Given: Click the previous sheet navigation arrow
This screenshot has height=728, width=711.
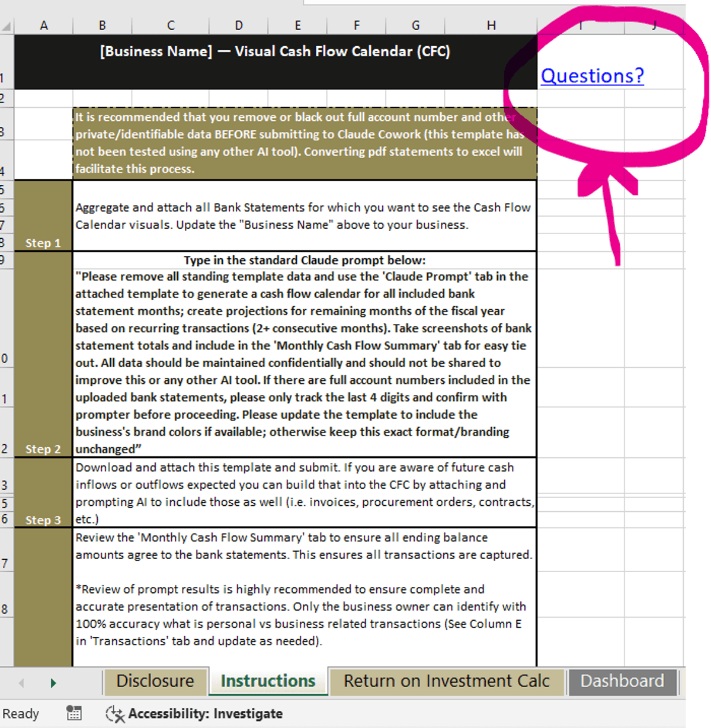Looking at the screenshot, I should coord(21,683).
